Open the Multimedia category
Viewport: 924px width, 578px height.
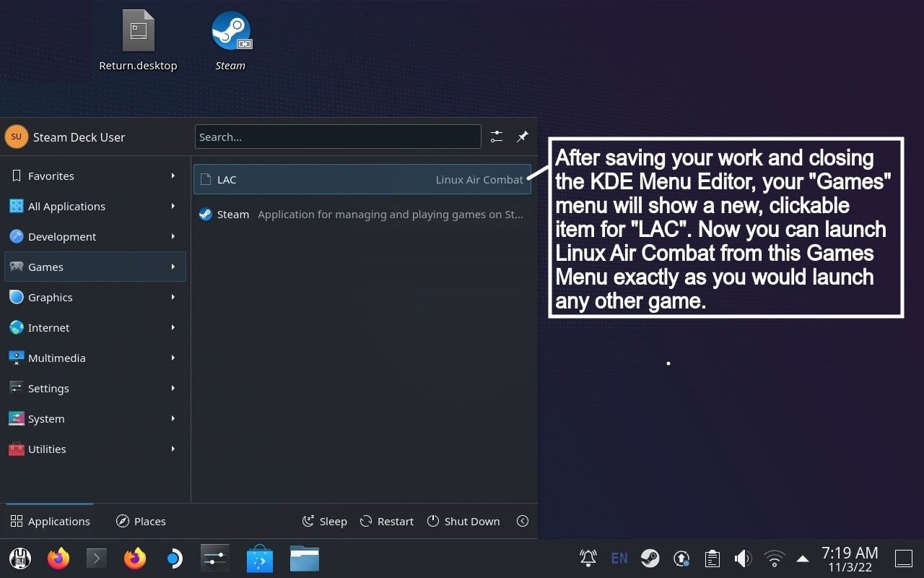pyautogui.click(x=95, y=358)
